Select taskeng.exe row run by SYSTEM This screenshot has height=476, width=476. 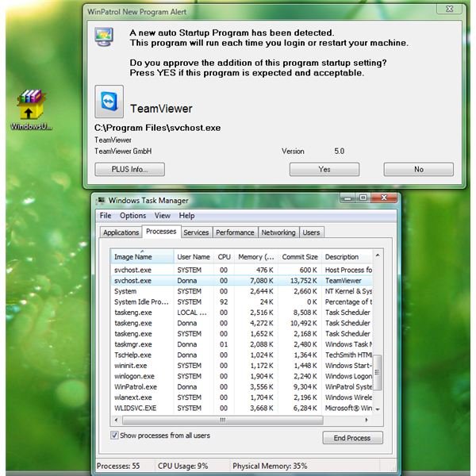pos(241,334)
